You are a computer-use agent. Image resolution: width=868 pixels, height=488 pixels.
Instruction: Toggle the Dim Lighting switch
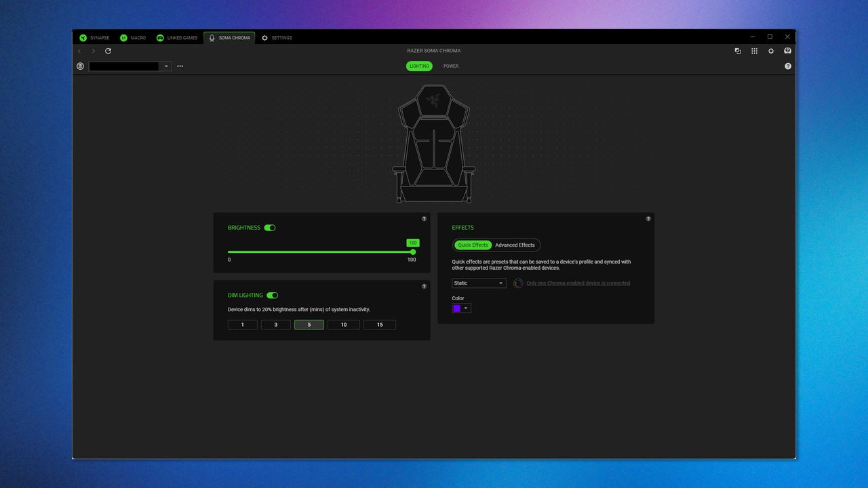(x=273, y=296)
